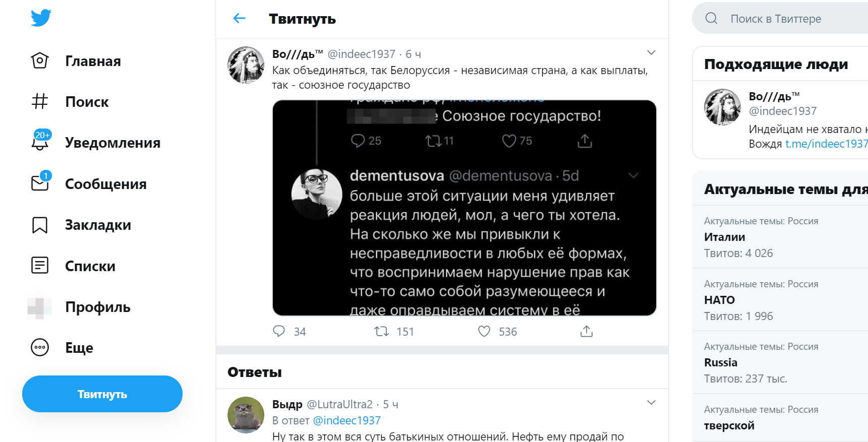Go back using the blue arrow
The height and width of the screenshot is (442, 868).
point(239,19)
